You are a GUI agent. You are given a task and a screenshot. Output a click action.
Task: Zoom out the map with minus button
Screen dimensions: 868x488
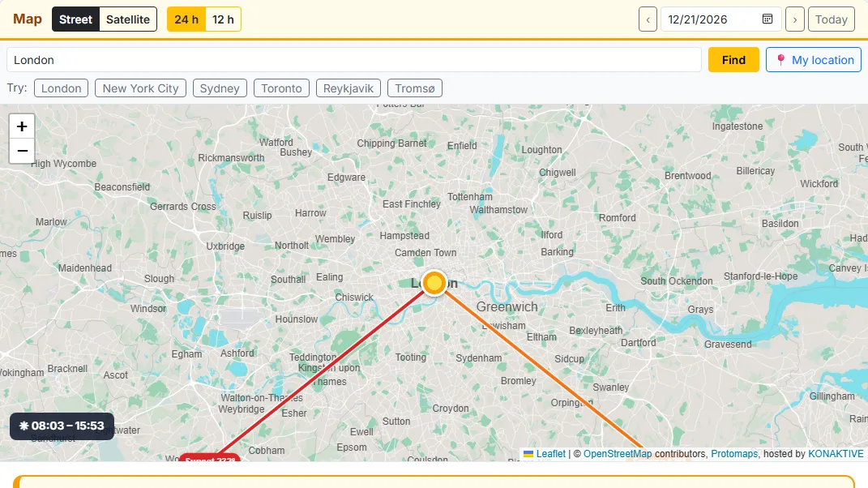tap(22, 151)
